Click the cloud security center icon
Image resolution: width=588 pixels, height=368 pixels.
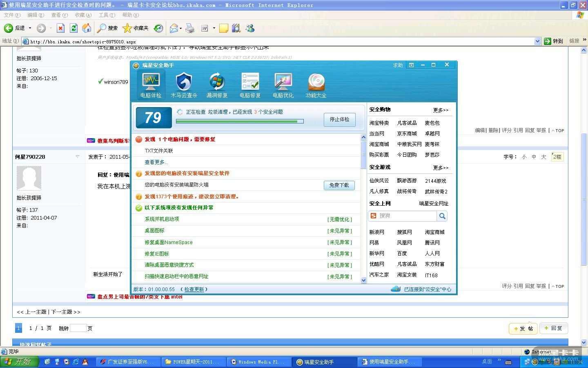(395, 289)
